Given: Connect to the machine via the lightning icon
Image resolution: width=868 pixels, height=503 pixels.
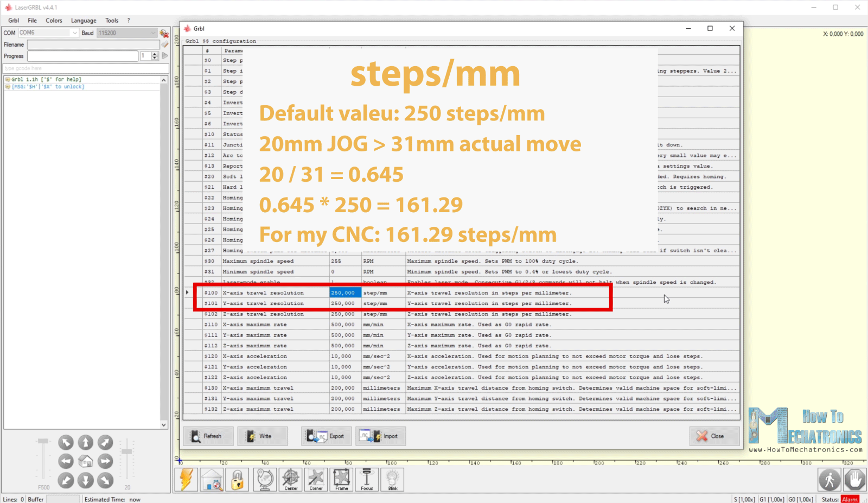Looking at the screenshot, I should [x=186, y=480].
